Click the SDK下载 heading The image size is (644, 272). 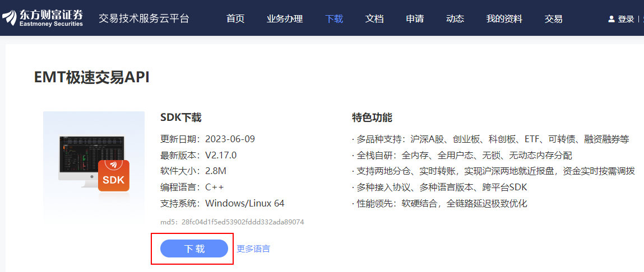click(x=180, y=118)
